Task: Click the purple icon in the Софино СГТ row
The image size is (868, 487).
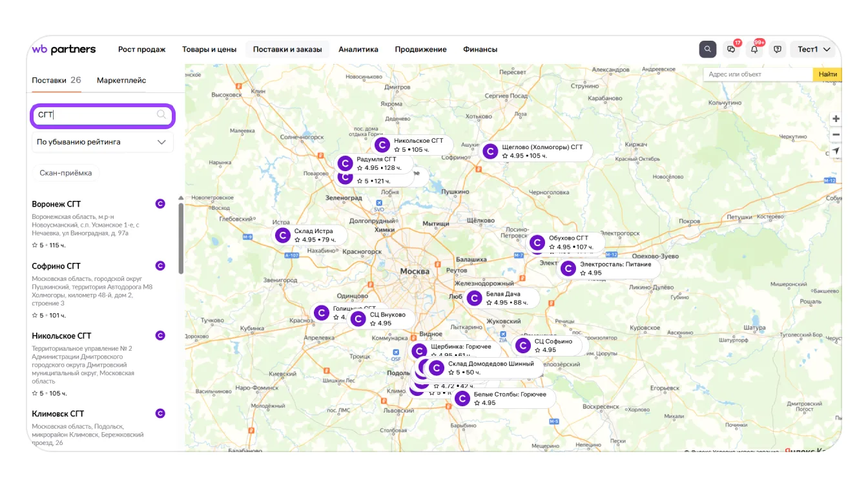Action: (160, 265)
